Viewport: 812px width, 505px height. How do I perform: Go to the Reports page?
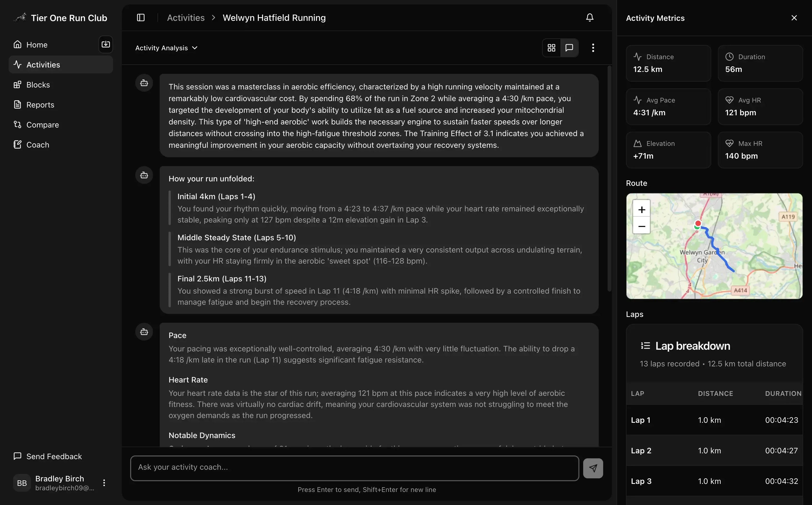(40, 104)
